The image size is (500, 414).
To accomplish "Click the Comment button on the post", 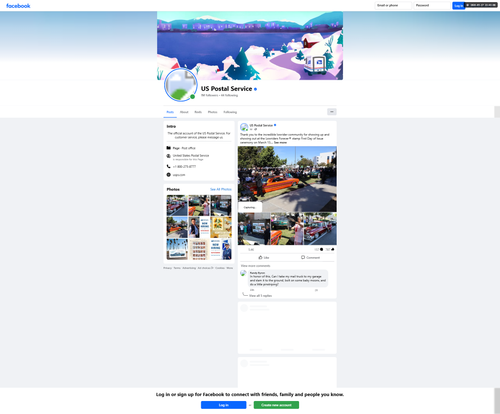I will 310,257.
